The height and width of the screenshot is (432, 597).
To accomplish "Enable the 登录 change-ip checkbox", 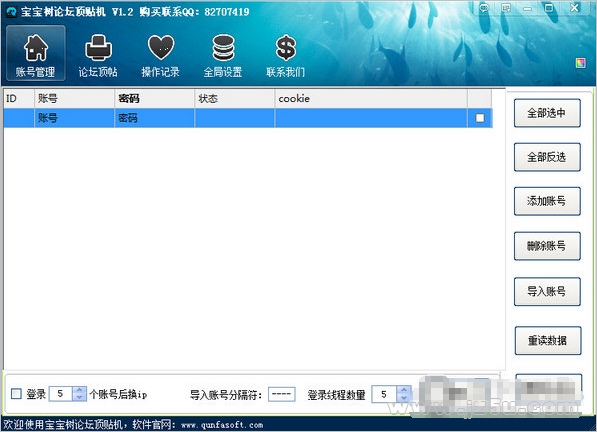I will click(16, 394).
